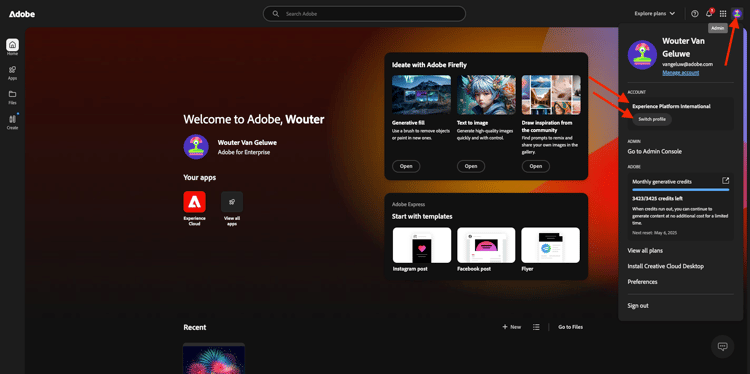Select the Instagram post template

(x=422, y=245)
